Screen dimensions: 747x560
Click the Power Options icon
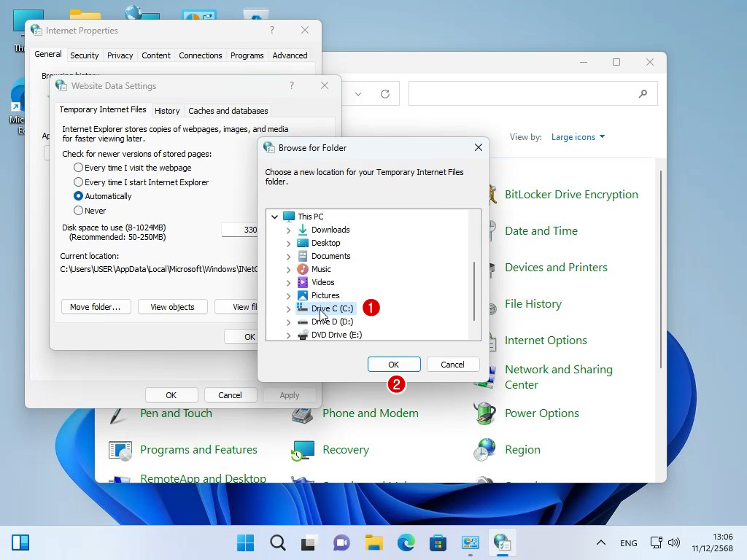tap(485, 413)
